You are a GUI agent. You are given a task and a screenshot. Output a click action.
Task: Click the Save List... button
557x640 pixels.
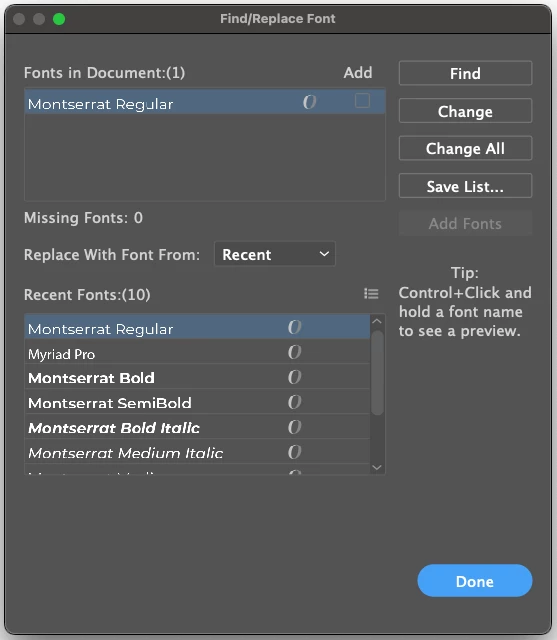465,186
